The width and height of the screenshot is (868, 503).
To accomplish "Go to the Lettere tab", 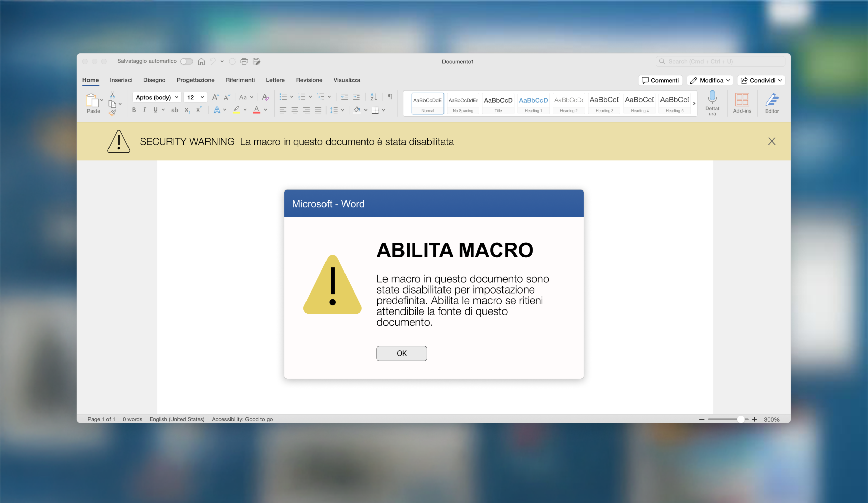I will point(275,80).
